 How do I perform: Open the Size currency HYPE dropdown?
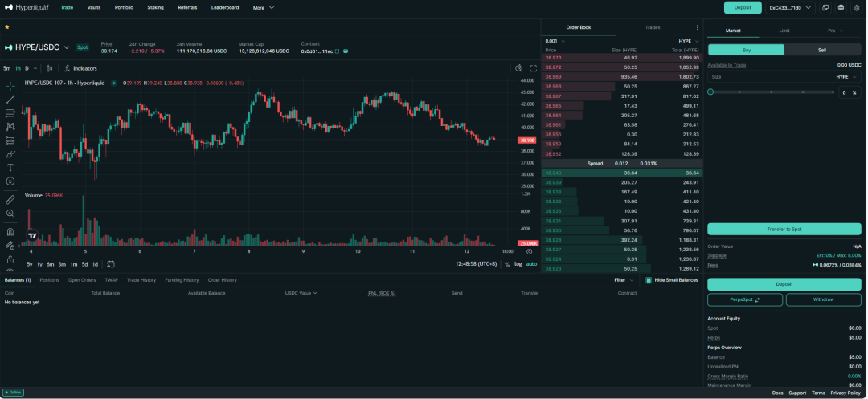(846, 77)
